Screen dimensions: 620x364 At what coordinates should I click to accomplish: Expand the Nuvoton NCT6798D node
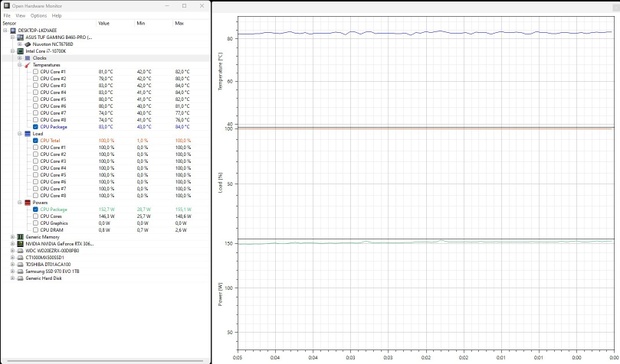tap(20, 44)
